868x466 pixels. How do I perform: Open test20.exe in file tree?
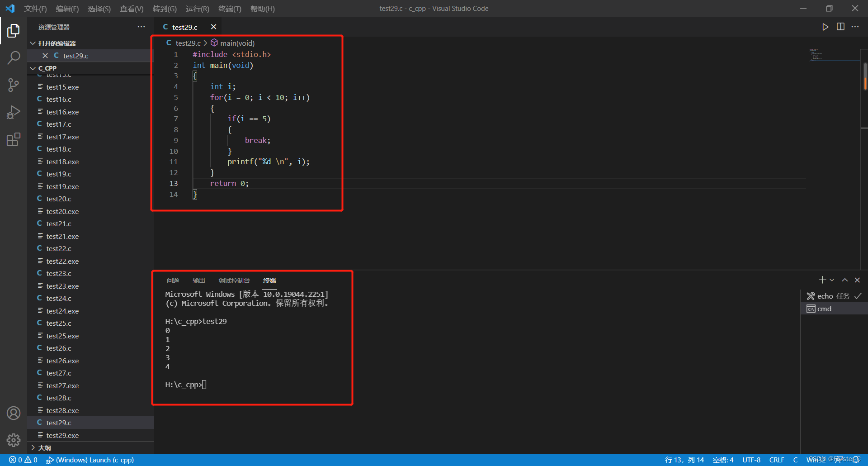point(90,211)
